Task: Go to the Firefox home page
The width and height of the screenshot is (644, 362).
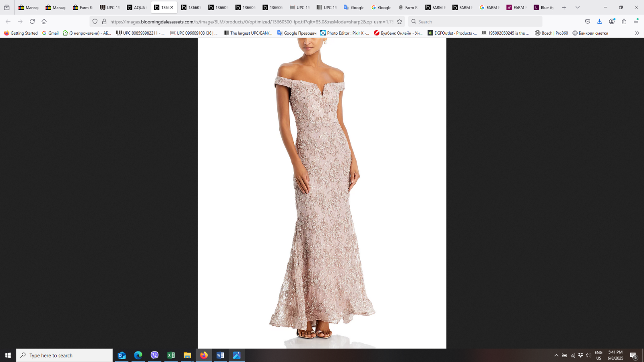Action: pyautogui.click(x=44, y=22)
